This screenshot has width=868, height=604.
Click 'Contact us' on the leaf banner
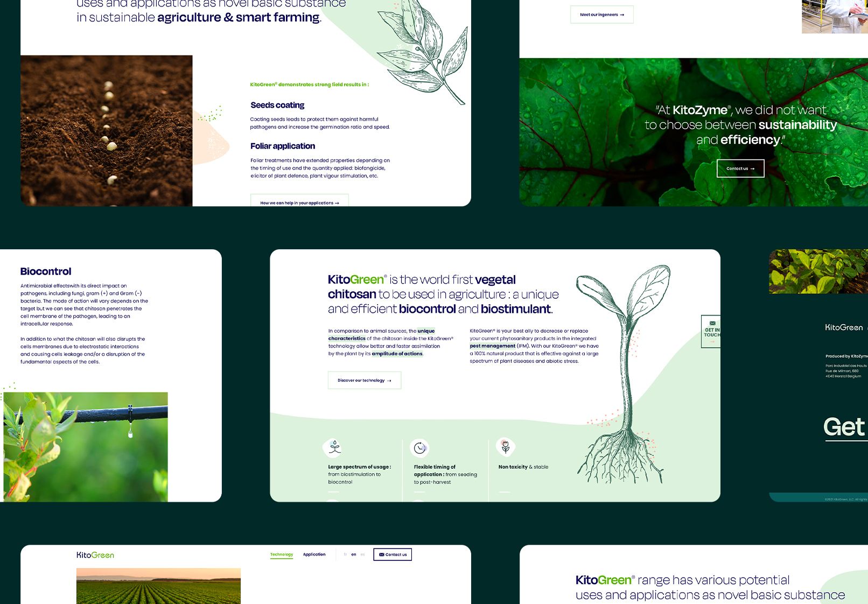pos(740,168)
